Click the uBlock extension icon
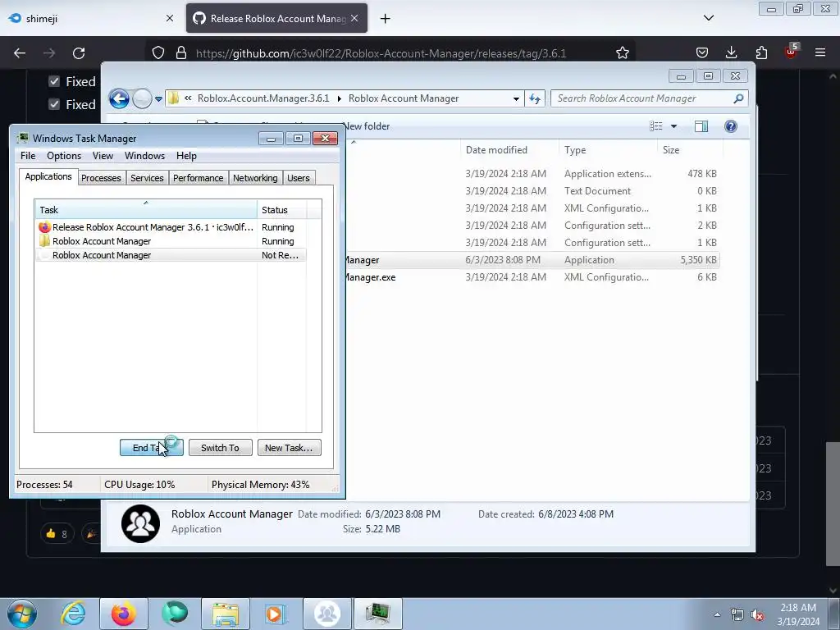This screenshot has width=840, height=630. 791,52
